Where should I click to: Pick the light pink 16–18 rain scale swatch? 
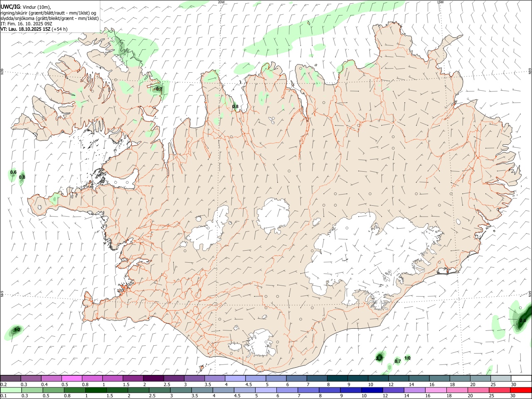[436, 390]
